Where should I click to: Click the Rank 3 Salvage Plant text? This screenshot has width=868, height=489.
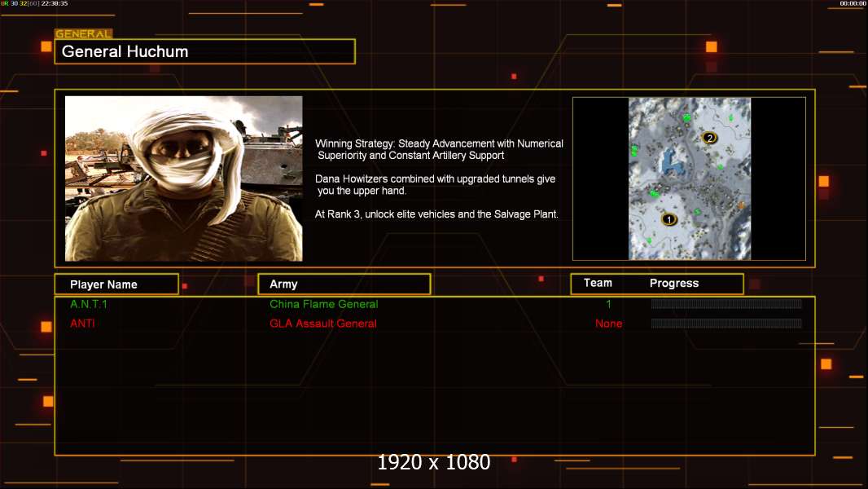tap(436, 214)
